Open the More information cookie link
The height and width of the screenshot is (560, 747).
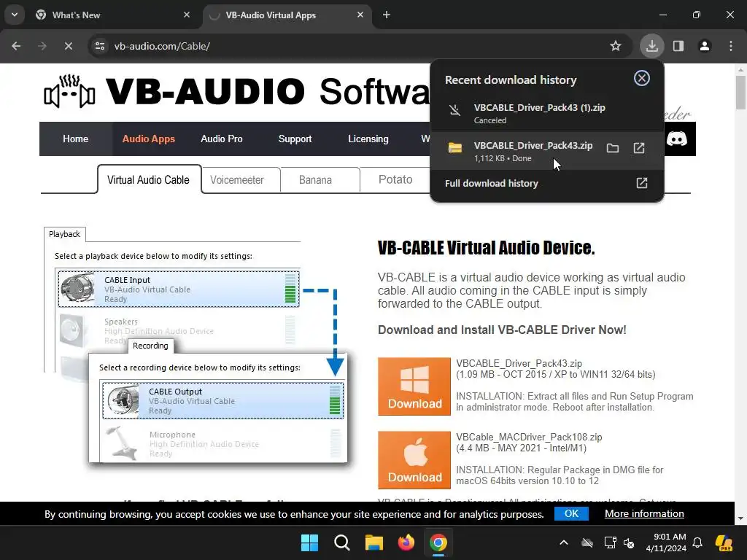[644, 513]
